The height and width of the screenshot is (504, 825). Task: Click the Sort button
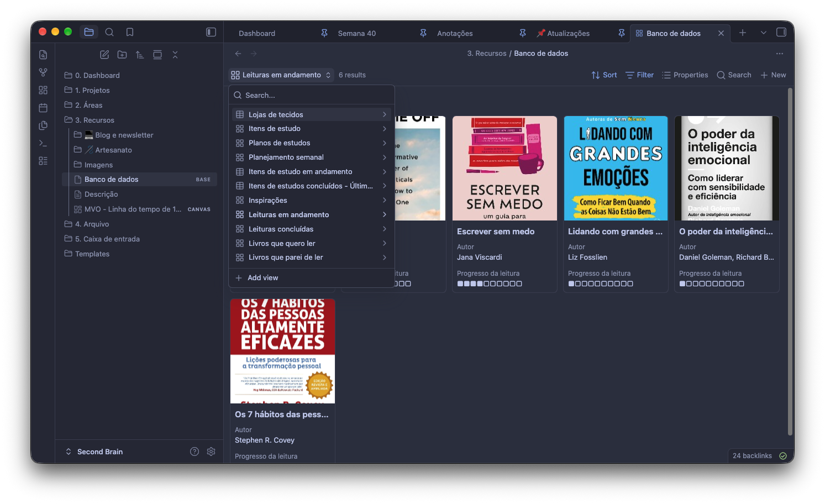604,75
